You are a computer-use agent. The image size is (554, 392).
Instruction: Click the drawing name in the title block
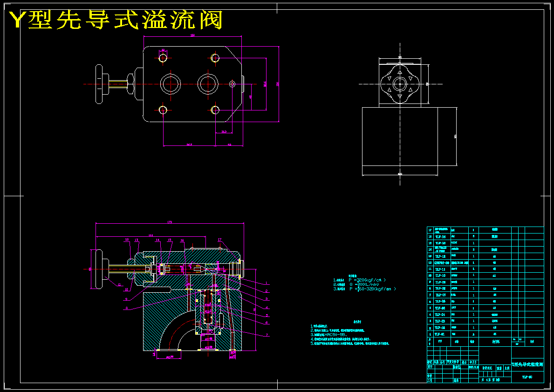(527, 364)
